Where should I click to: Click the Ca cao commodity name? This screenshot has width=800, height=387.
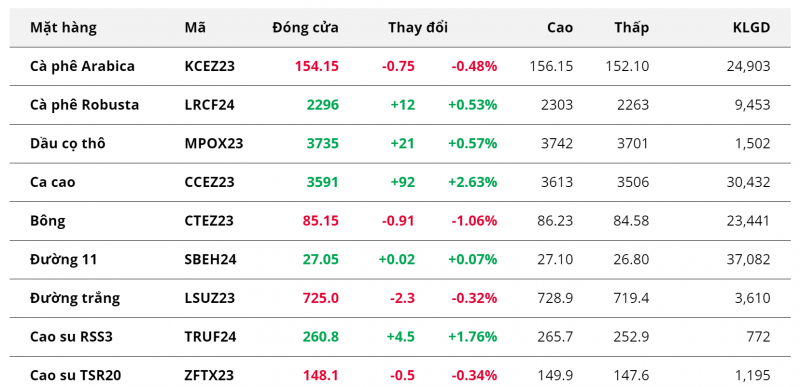[x=53, y=183]
